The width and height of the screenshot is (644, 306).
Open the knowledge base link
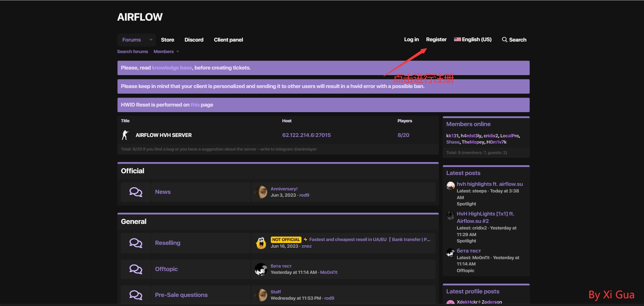172,68
